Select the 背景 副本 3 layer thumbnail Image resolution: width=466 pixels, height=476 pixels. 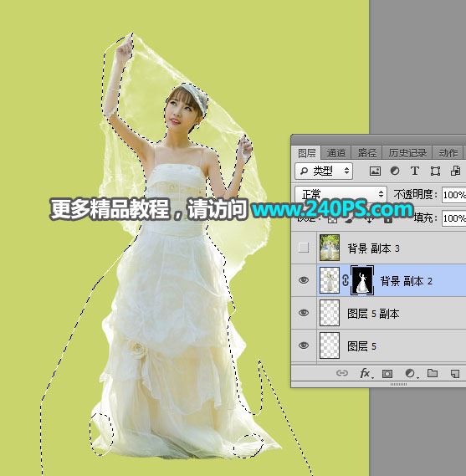[x=330, y=248]
